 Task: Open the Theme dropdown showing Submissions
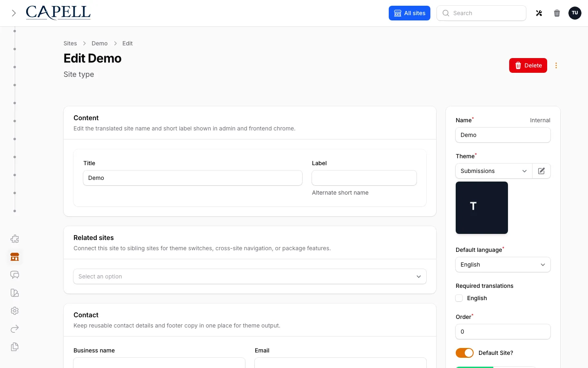(494, 171)
